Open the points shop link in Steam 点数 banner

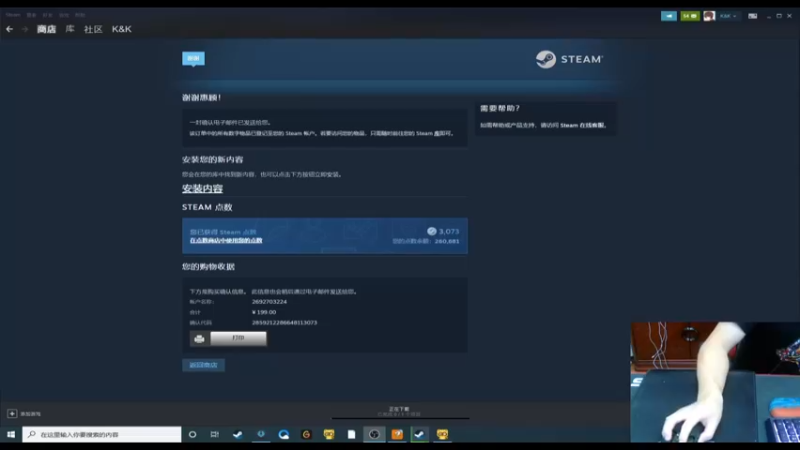click(226, 240)
